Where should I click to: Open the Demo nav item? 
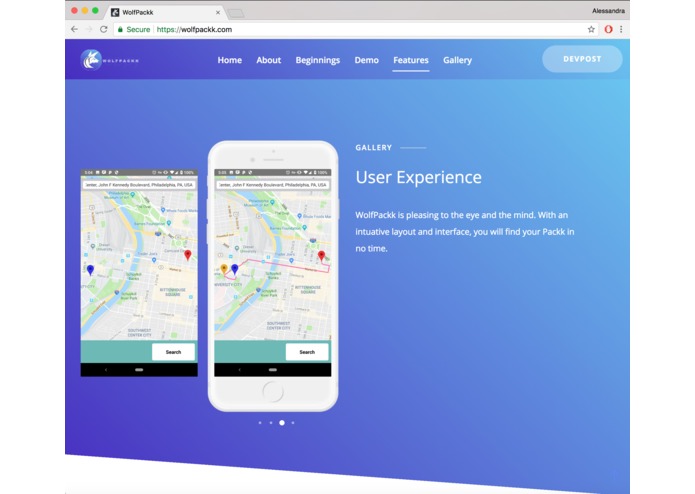367,60
